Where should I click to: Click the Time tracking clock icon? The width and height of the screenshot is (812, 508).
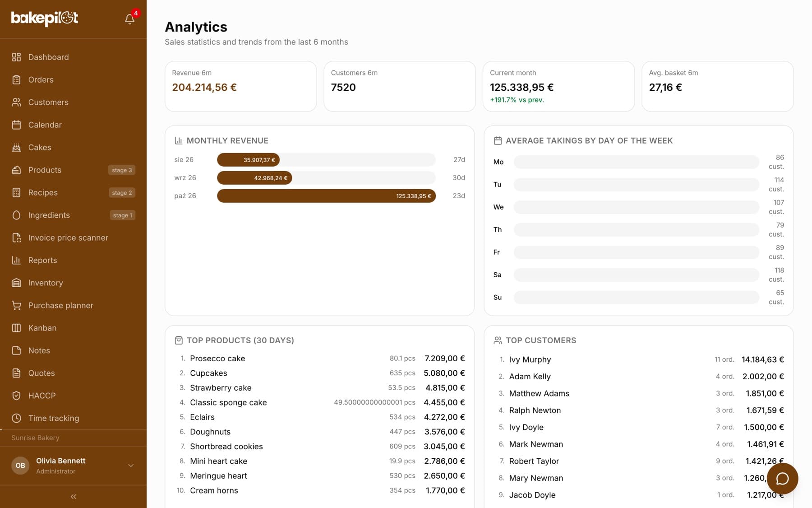17,418
